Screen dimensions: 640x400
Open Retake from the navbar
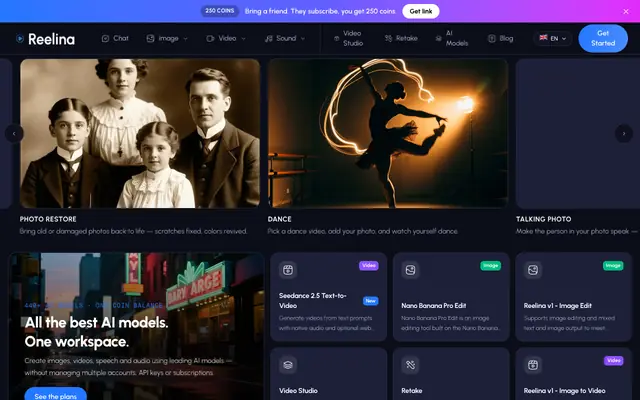401,38
